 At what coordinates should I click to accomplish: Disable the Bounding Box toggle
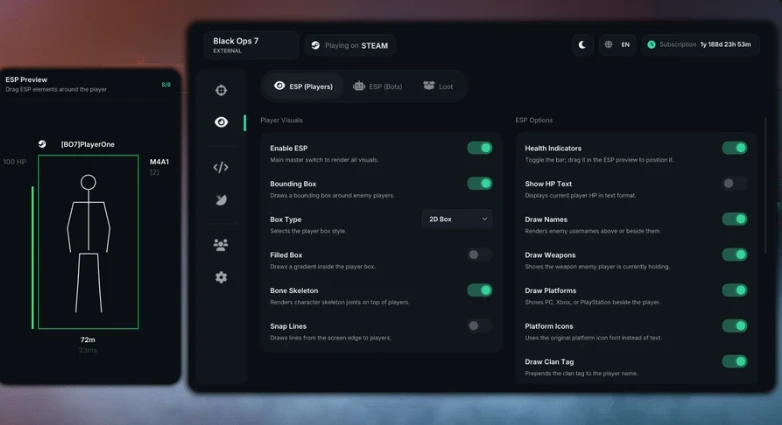[480, 184]
